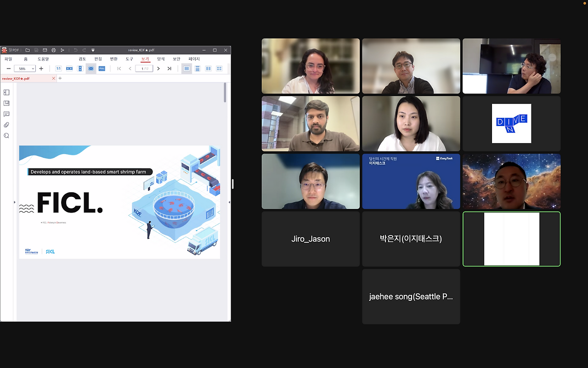Fit page to height
This screenshot has width=588, height=368.
pos(80,69)
